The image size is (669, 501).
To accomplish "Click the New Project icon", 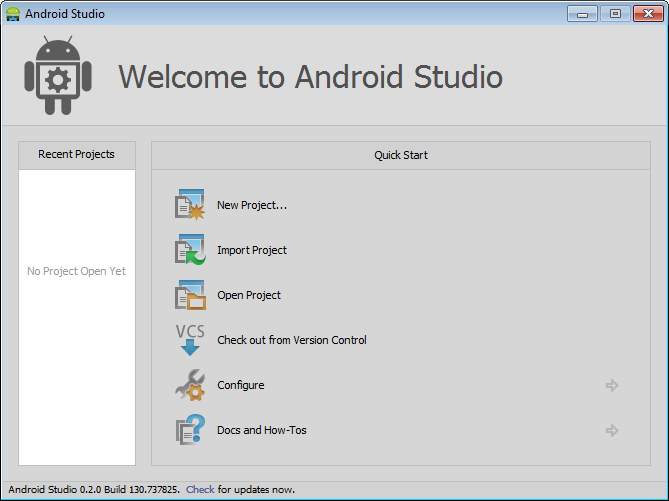I will 190,205.
